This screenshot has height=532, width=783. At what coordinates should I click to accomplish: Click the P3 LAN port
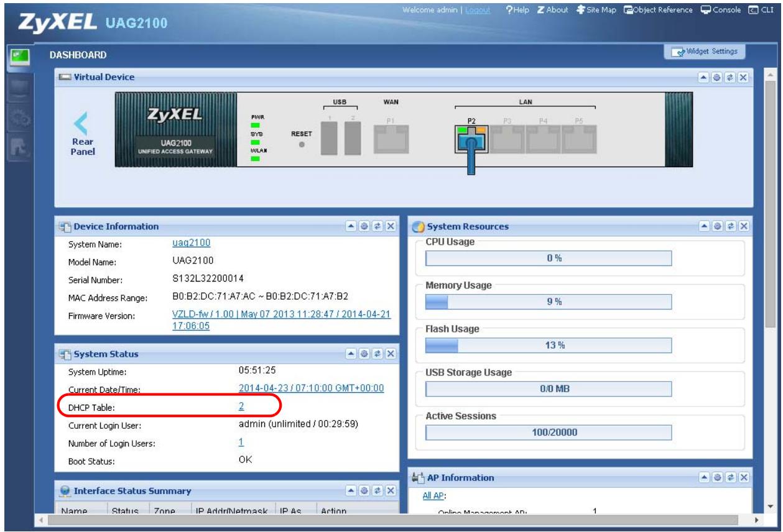[507, 140]
